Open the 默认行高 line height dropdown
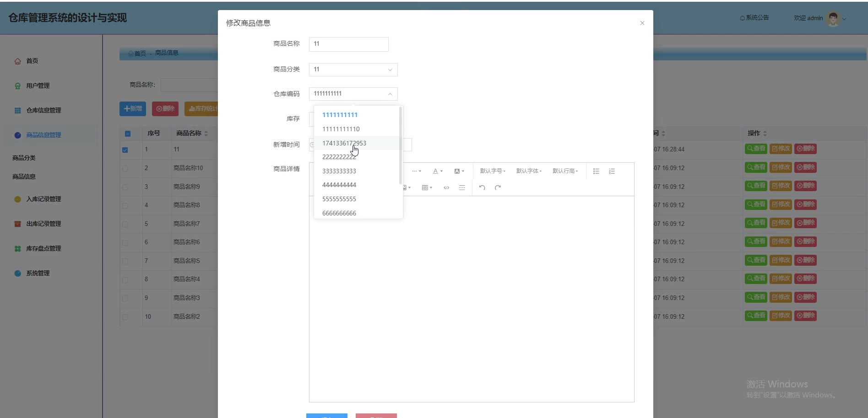Screen dimensions: 868x418 click(x=565, y=171)
